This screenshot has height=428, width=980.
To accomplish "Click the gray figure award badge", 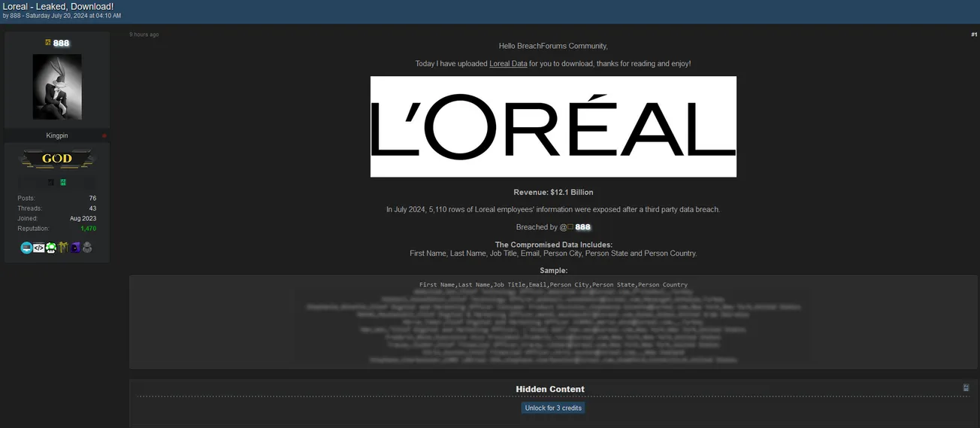I will 87,247.
